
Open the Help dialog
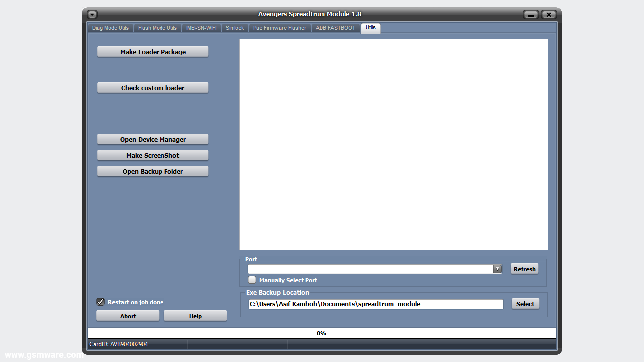click(x=195, y=315)
